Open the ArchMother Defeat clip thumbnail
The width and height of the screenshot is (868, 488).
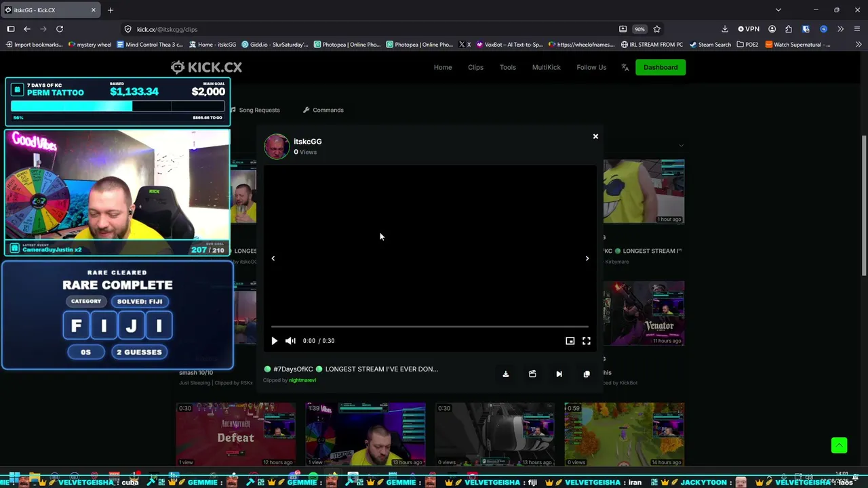point(236,434)
